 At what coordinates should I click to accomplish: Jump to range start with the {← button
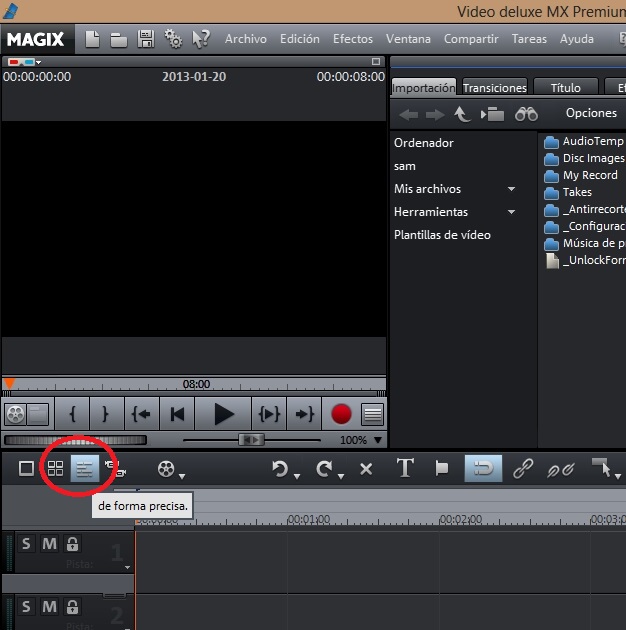click(x=141, y=414)
